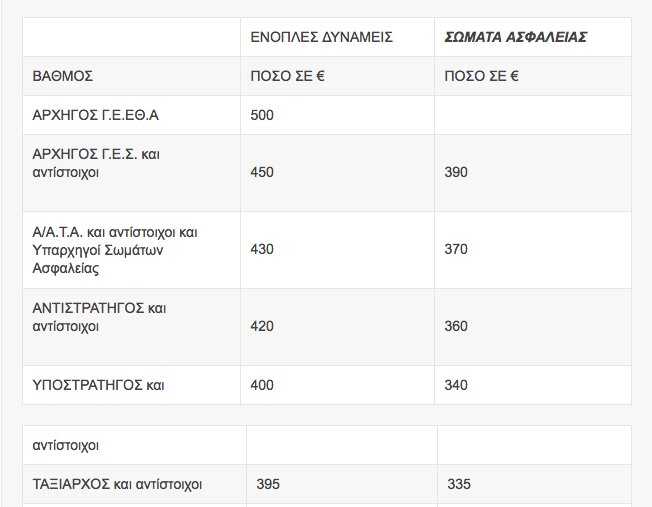652x507 pixels.
Task: Click the 390 amount cell
Action: [456, 173]
